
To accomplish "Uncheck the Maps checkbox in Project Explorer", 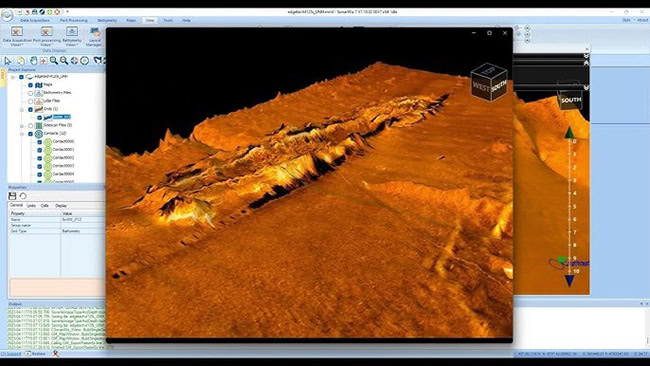I will tap(30, 85).
